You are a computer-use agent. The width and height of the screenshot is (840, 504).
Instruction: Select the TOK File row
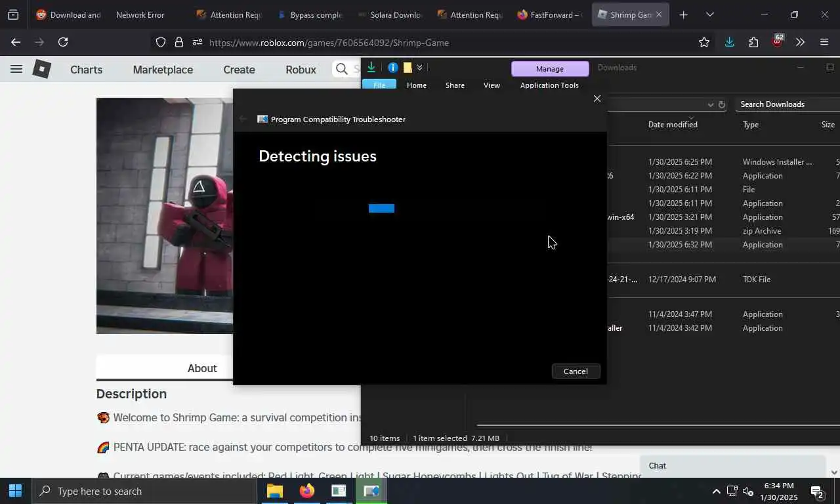723,280
